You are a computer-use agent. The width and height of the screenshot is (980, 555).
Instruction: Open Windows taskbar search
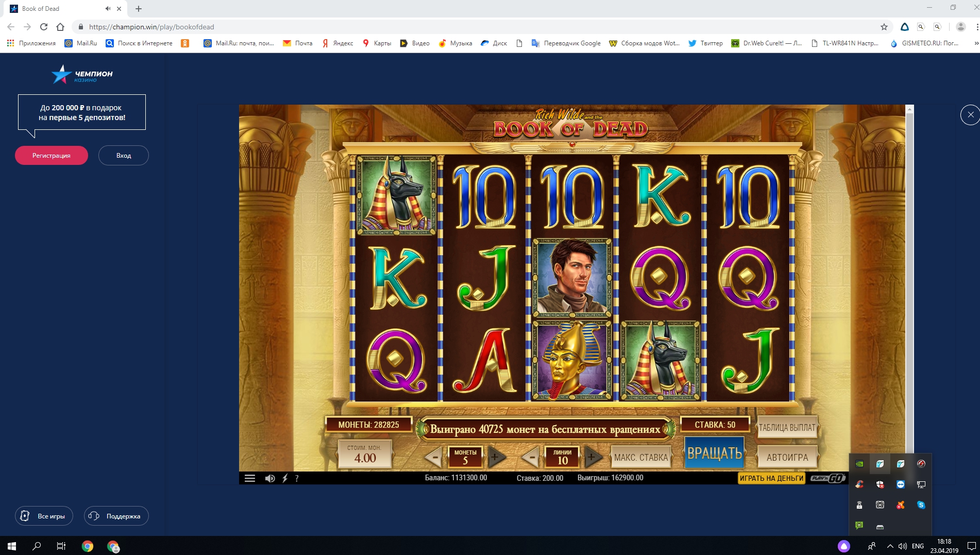[37, 546]
